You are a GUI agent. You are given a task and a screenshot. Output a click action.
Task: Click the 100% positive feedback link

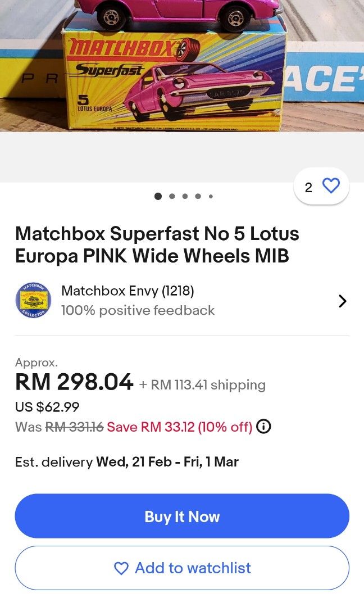[137, 310]
